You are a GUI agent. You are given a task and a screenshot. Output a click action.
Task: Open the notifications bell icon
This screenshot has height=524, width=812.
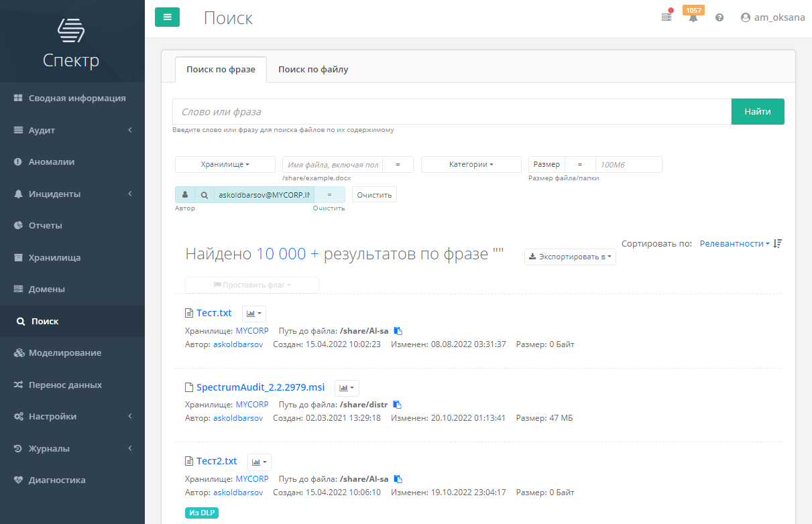click(x=693, y=17)
